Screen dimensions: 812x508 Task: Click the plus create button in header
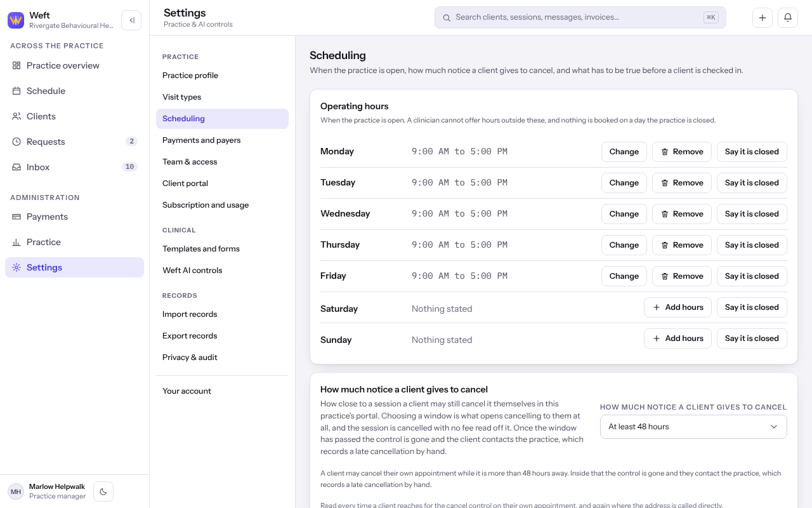click(763, 18)
